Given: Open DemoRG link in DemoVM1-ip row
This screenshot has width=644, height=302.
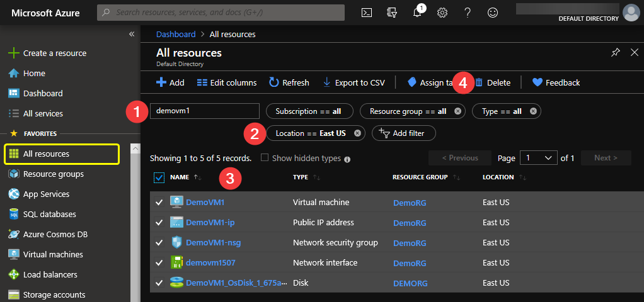Looking at the screenshot, I should click(x=410, y=223).
